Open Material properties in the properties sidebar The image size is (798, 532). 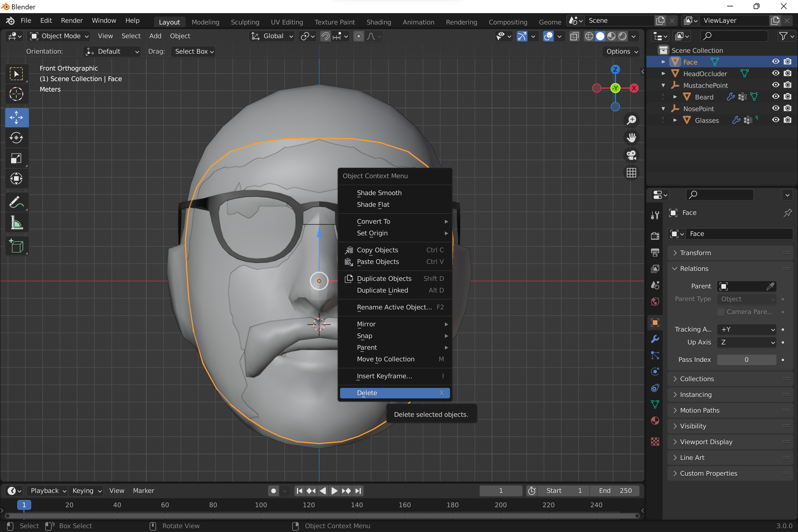click(x=655, y=421)
